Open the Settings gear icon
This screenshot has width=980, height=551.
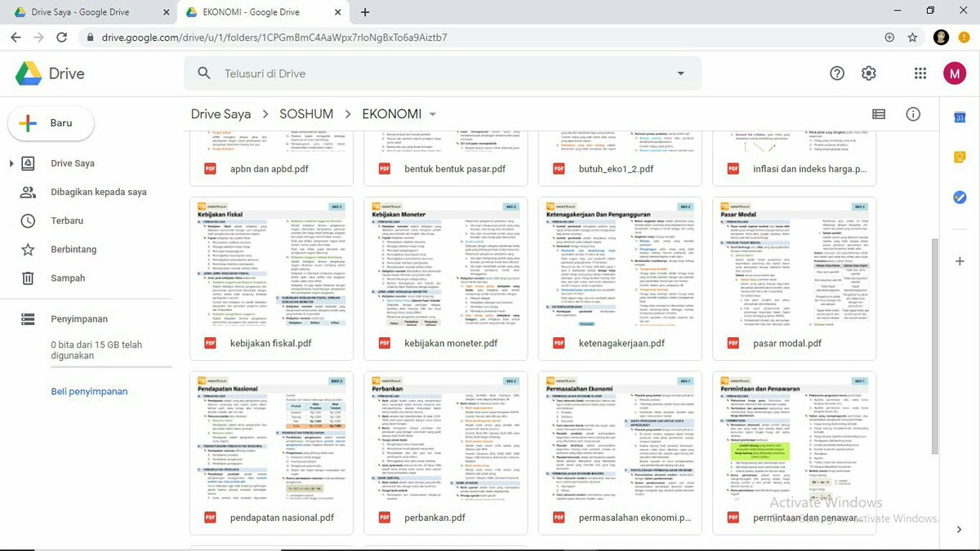[869, 73]
